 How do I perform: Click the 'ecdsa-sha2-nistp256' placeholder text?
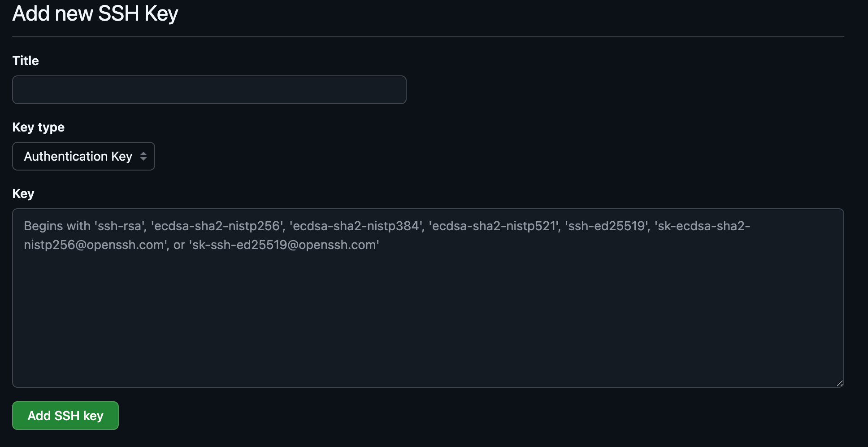217,226
